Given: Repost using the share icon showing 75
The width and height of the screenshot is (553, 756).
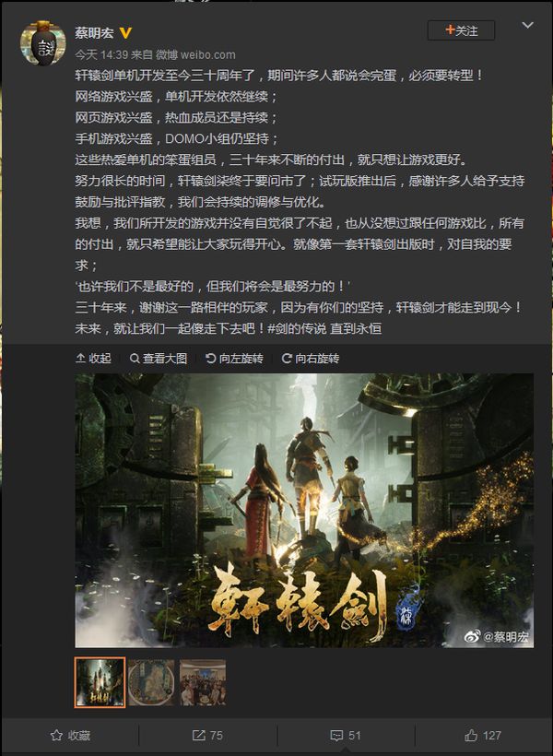Looking at the screenshot, I should click(207, 736).
